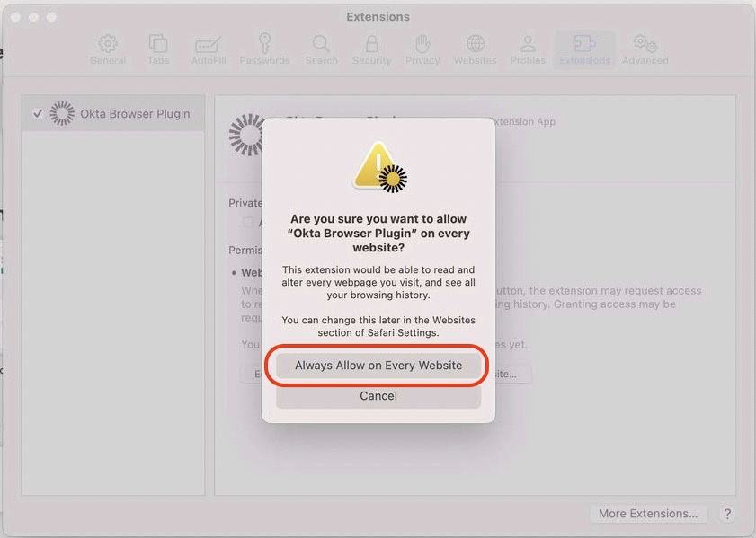Open More Extensions in the App Store

point(648,514)
